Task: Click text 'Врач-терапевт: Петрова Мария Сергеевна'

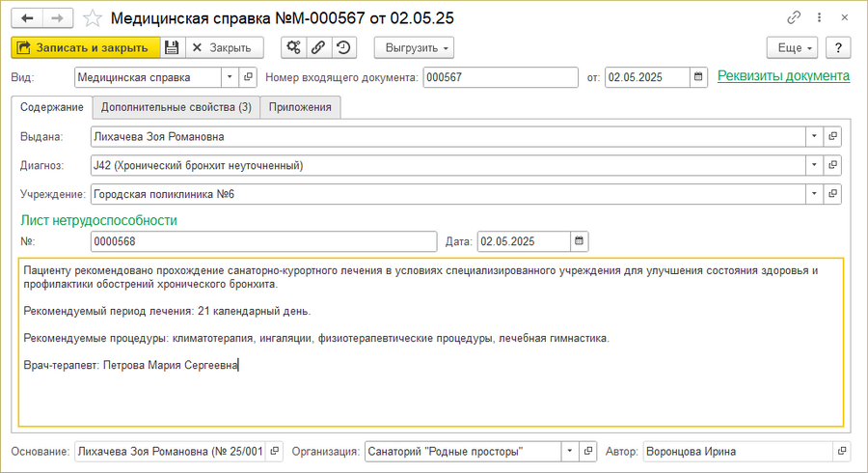Action: [x=130, y=365]
